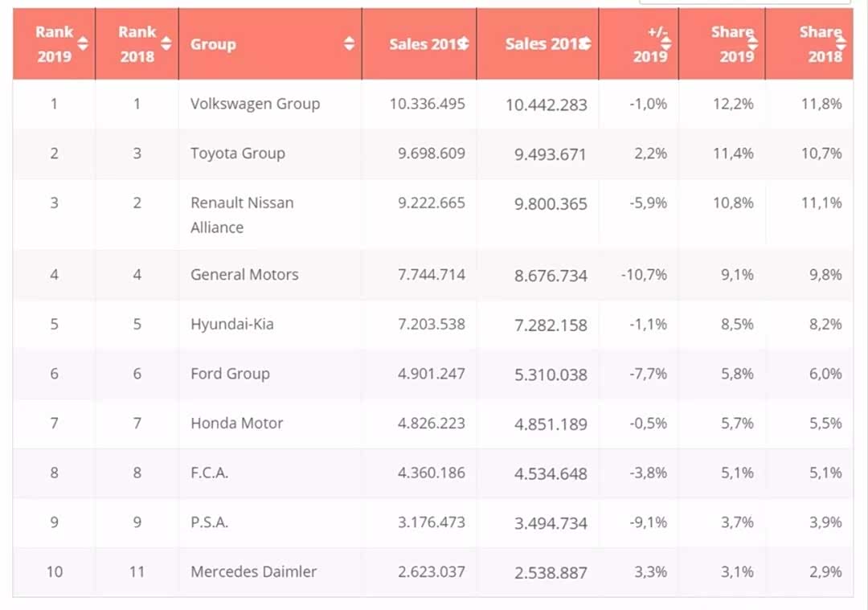Select the Volkswagen Group name cell
Viewport: 868px width, 610px height.
click(255, 104)
